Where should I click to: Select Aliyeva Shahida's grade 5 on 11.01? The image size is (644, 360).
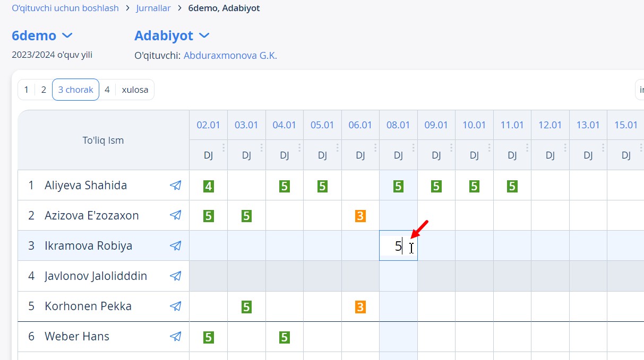click(512, 186)
